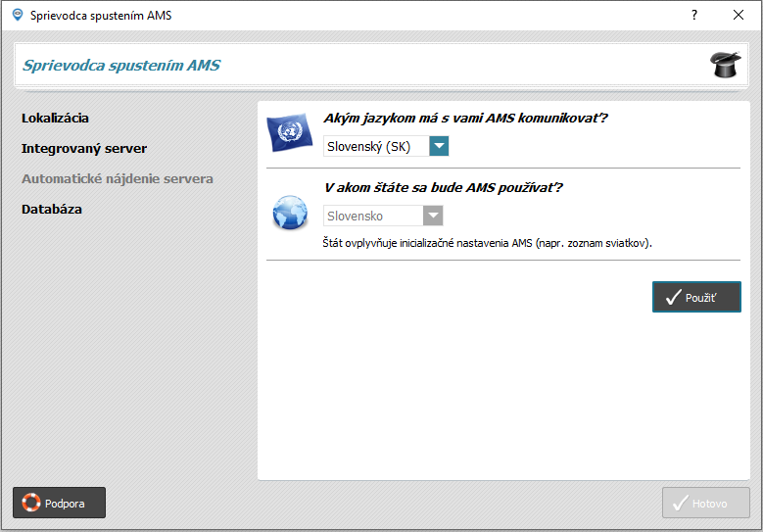Click the Podpora support button
The image size is (763, 532).
(x=59, y=503)
